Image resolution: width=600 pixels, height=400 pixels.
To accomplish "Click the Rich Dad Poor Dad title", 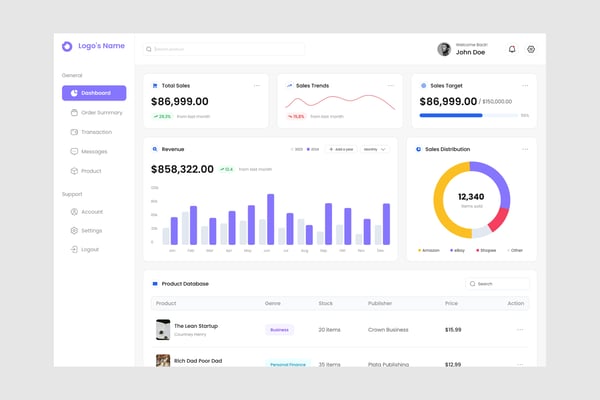I will coord(198,361).
